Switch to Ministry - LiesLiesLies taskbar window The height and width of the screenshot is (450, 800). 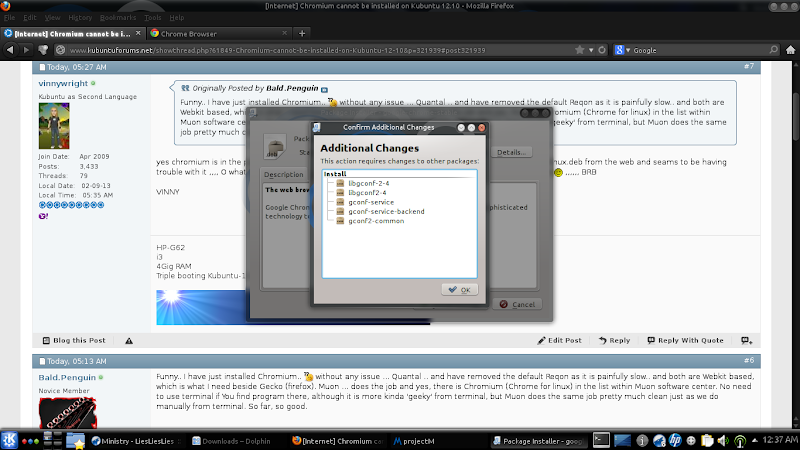click(134, 441)
